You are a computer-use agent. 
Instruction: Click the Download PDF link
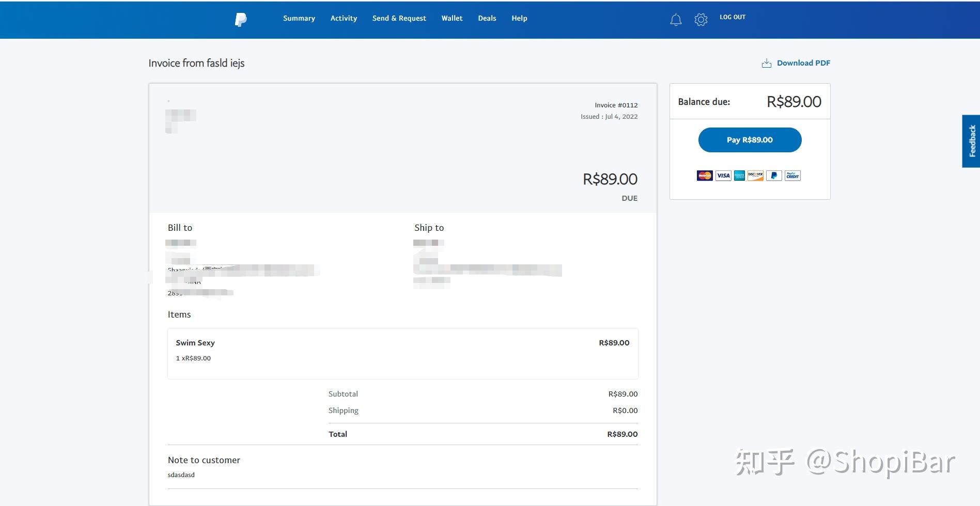(803, 62)
